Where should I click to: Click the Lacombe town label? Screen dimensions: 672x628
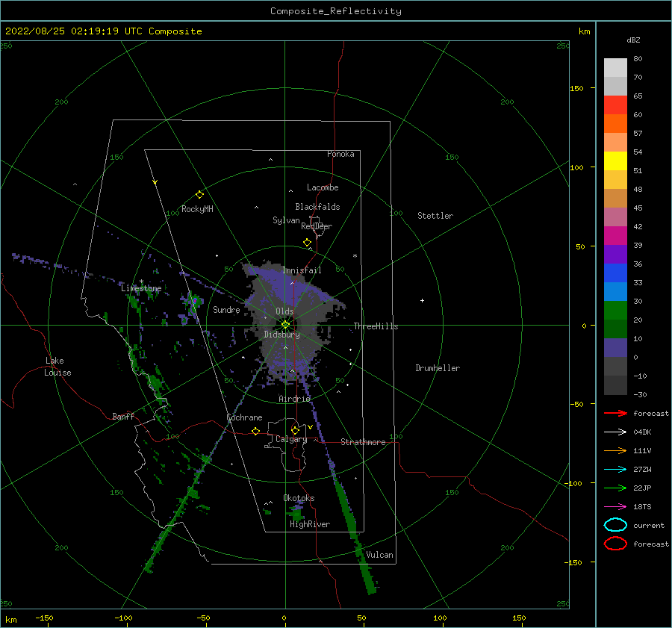(323, 187)
